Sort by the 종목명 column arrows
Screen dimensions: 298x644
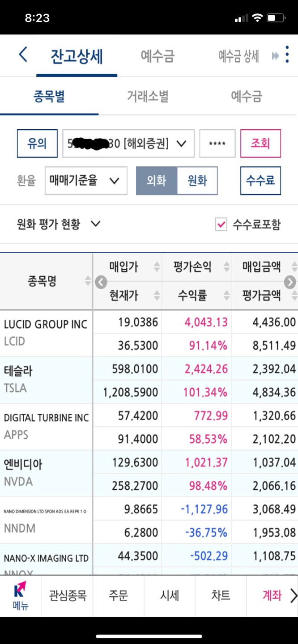pyautogui.click(x=88, y=281)
